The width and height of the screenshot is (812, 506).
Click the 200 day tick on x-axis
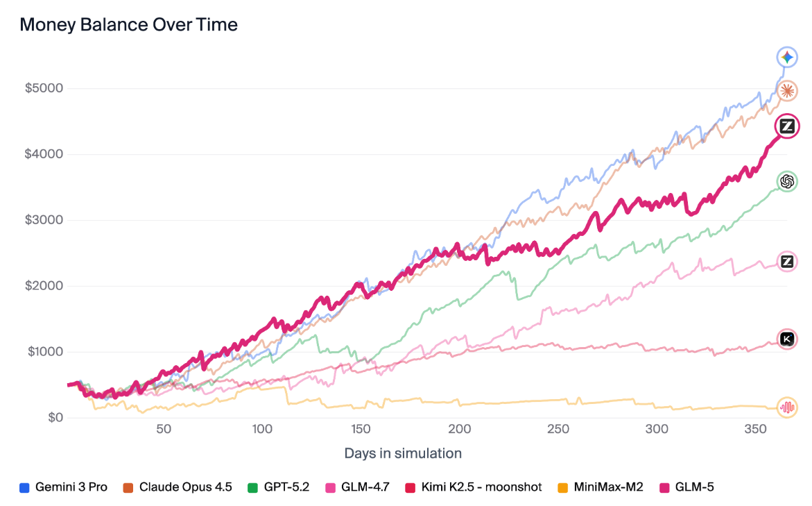[460, 430]
